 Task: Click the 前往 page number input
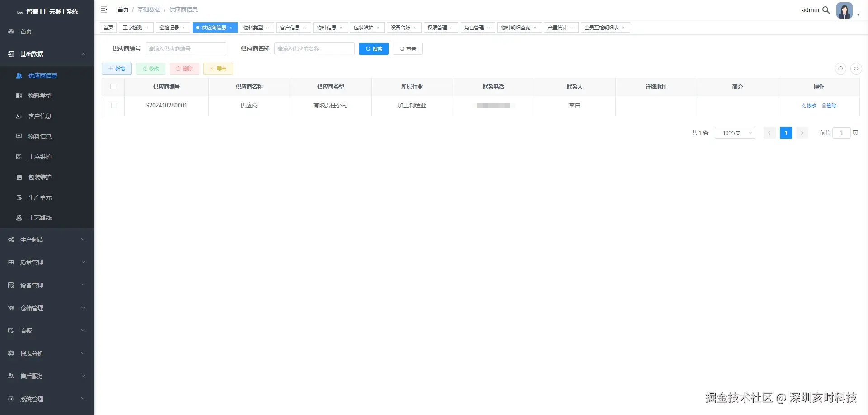(841, 133)
